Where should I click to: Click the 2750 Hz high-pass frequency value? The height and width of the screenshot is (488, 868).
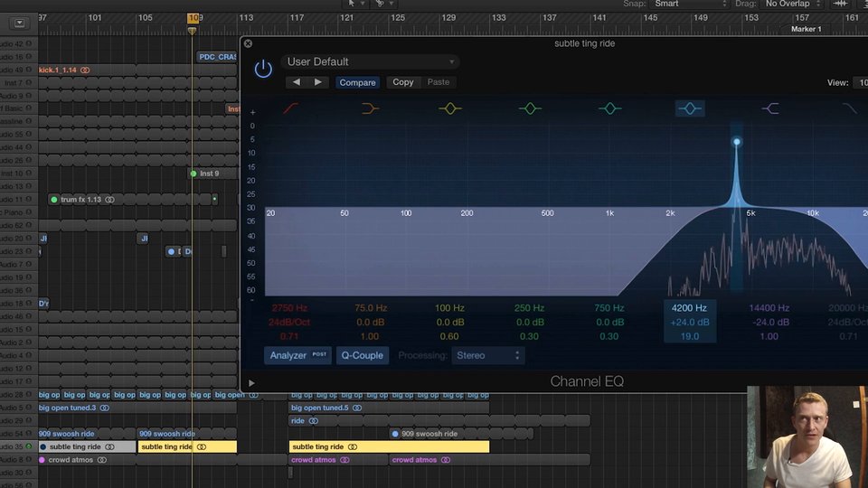pyautogui.click(x=289, y=307)
